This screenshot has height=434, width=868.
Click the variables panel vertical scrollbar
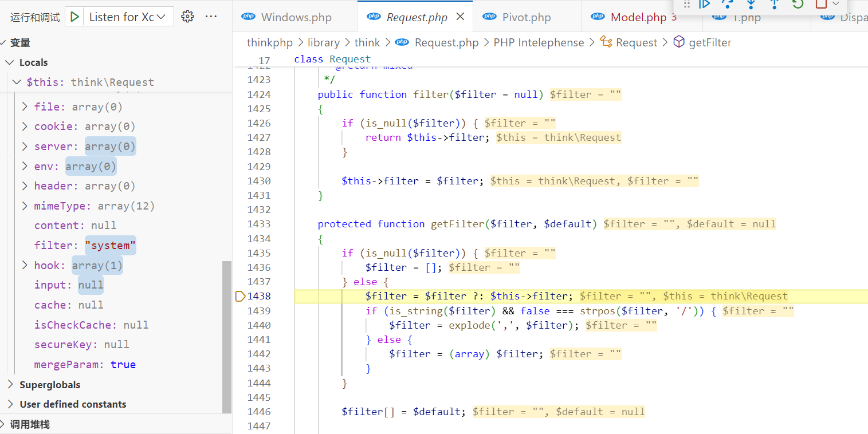pyautogui.click(x=227, y=337)
